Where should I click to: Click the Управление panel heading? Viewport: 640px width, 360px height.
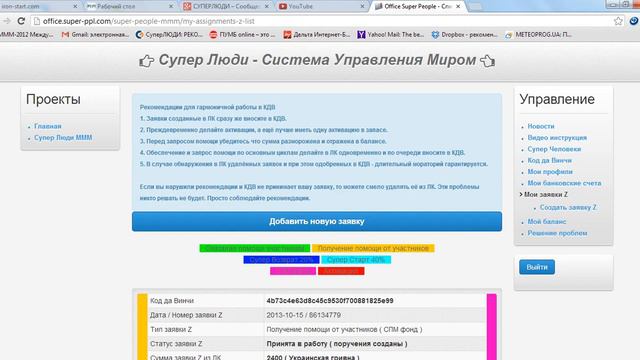click(x=557, y=99)
